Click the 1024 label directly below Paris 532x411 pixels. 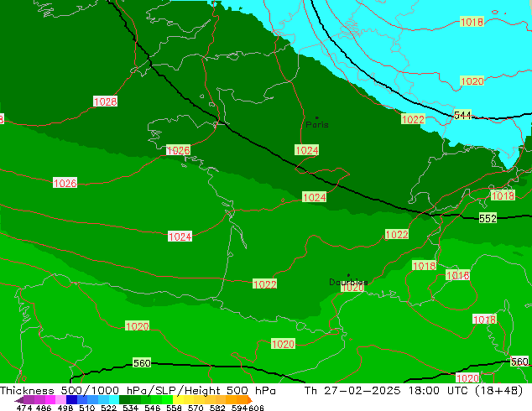(x=307, y=150)
